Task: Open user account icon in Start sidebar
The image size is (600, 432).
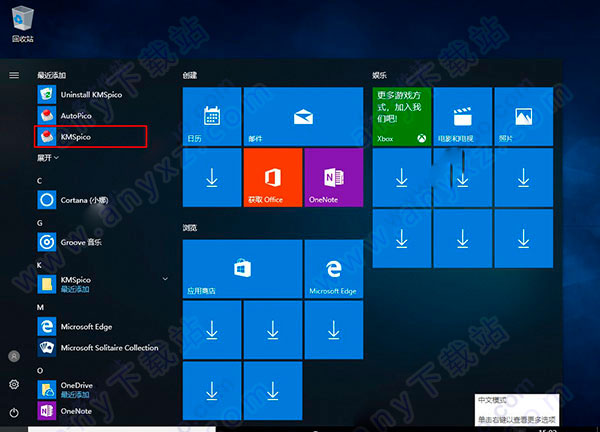Action: (x=14, y=356)
